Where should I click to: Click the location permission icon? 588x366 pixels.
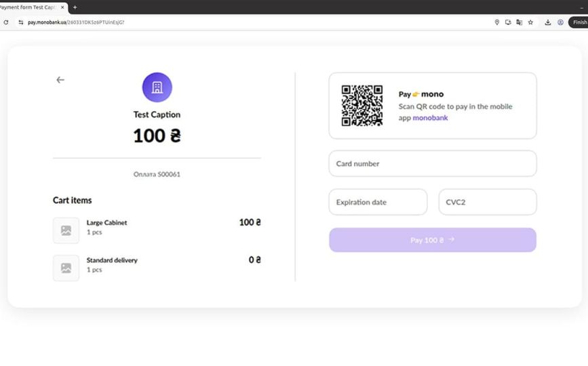pyautogui.click(x=496, y=22)
